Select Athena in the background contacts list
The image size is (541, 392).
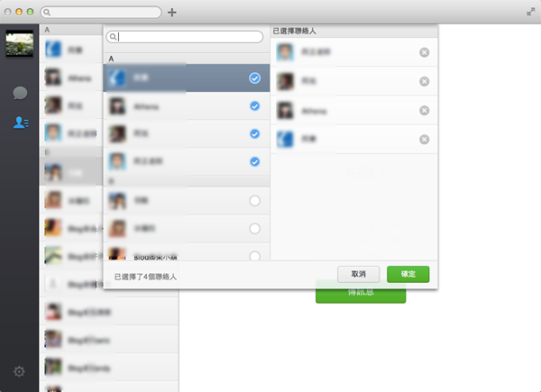tap(71, 77)
